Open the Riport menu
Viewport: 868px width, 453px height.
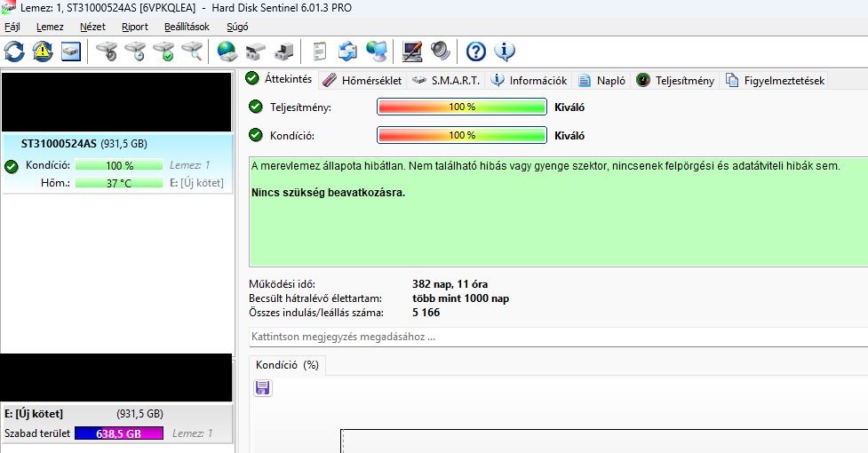click(x=135, y=27)
